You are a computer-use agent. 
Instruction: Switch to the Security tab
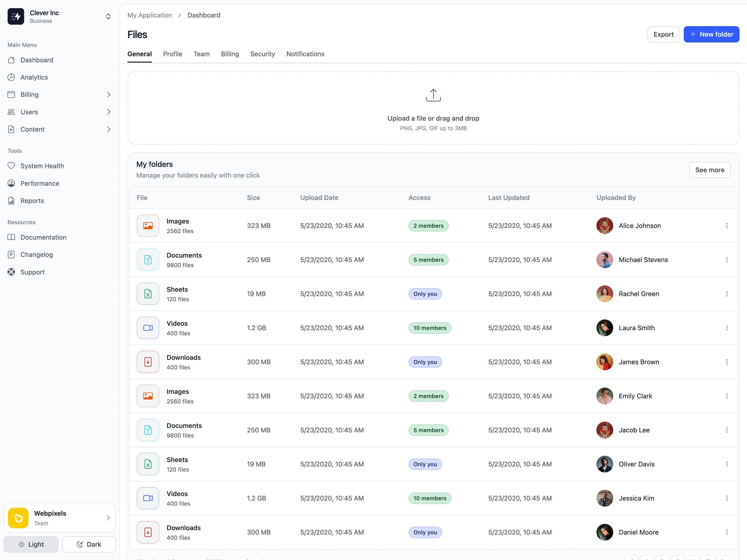[262, 54]
